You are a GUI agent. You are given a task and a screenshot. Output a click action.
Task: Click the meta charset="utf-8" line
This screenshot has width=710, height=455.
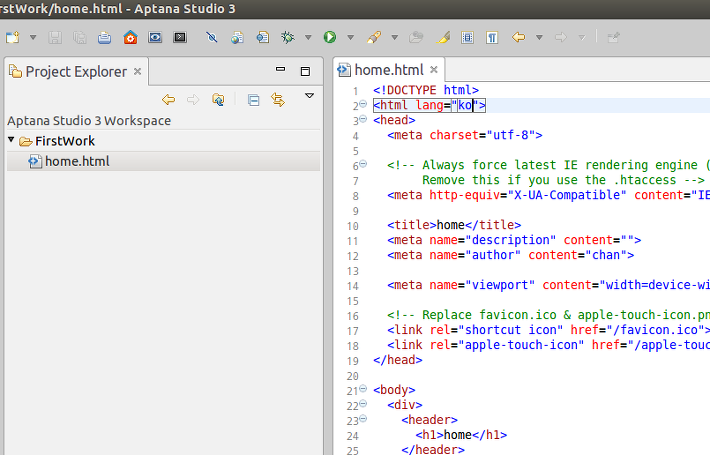click(x=465, y=135)
